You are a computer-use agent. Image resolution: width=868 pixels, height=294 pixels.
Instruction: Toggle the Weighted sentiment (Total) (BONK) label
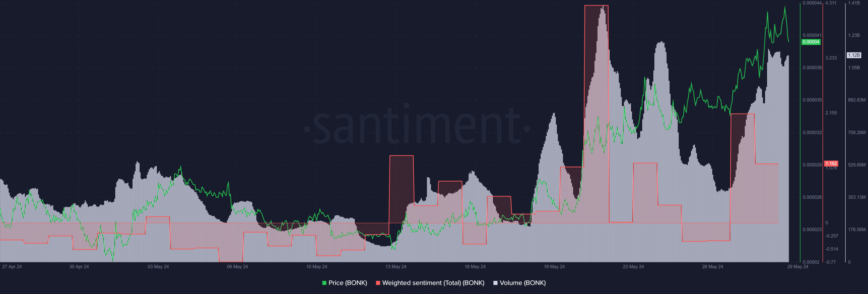tap(433, 283)
